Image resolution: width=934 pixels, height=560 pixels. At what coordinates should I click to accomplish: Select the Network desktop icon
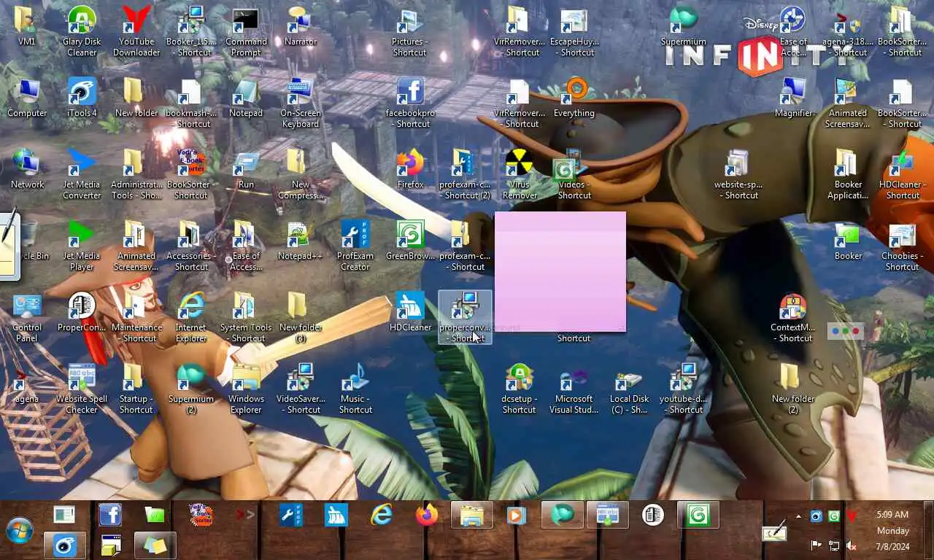(27, 170)
